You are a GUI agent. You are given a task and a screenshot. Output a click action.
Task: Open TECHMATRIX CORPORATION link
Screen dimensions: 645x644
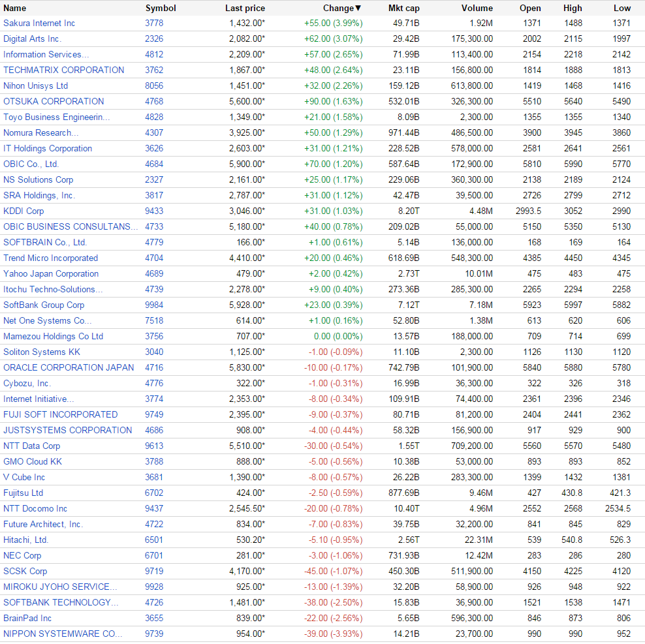tap(64, 70)
